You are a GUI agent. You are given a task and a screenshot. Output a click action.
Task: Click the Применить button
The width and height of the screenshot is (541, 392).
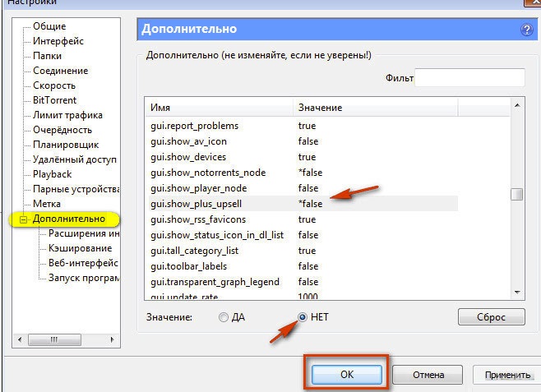(506, 375)
